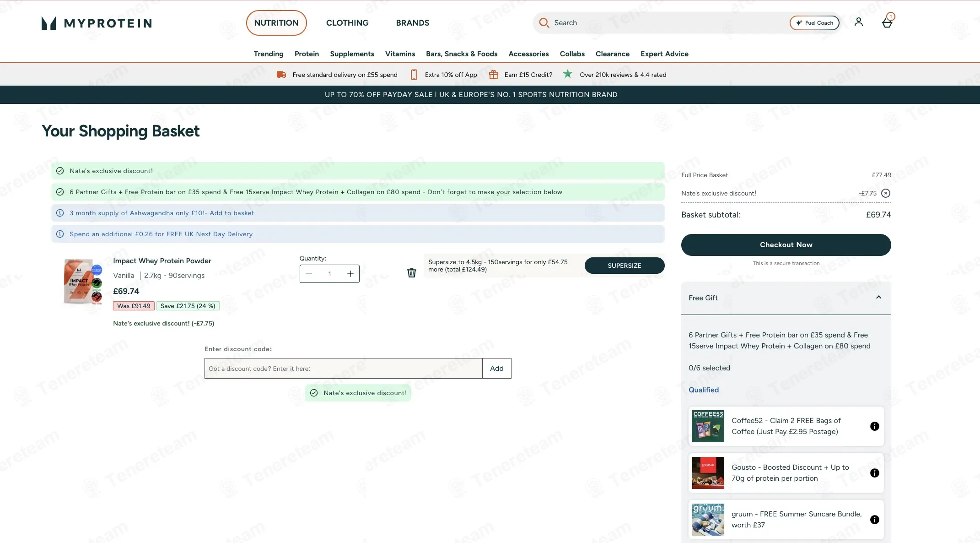Open the Collabs menu
The height and width of the screenshot is (543, 980).
[x=572, y=54]
